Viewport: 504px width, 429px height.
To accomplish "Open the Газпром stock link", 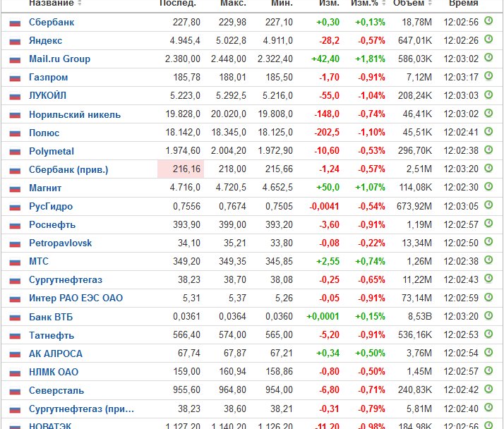I will click(x=48, y=78).
